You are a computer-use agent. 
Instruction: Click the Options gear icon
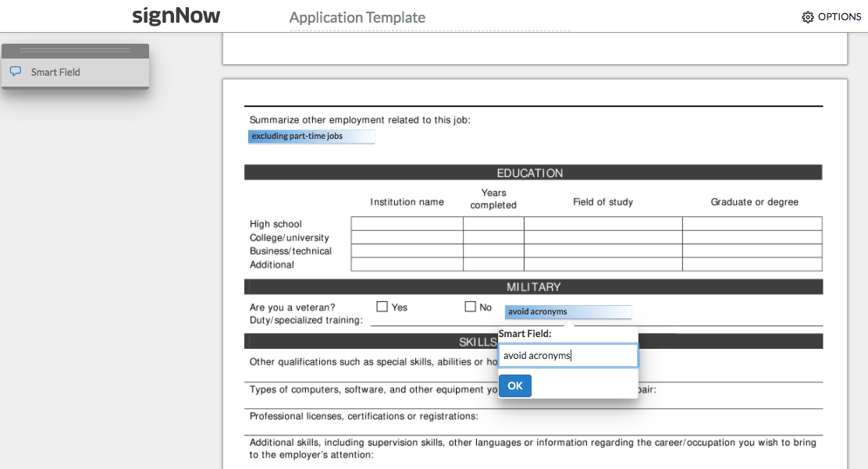808,17
